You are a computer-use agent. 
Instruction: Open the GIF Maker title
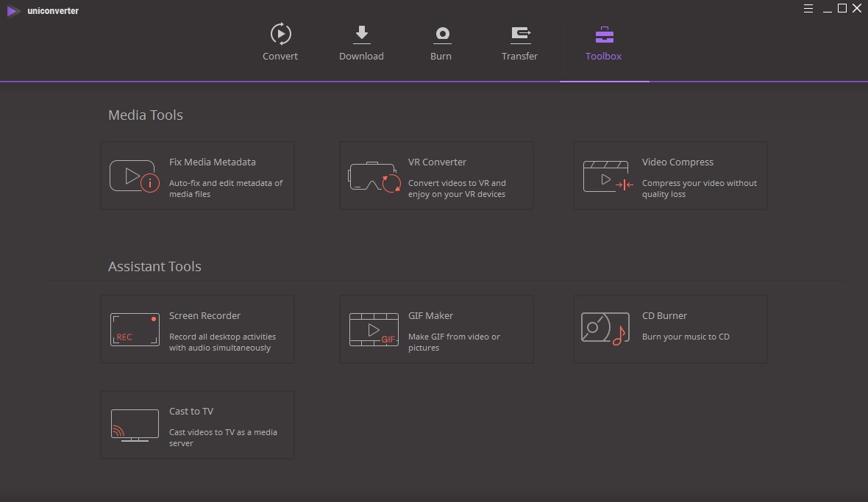point(430,316)
